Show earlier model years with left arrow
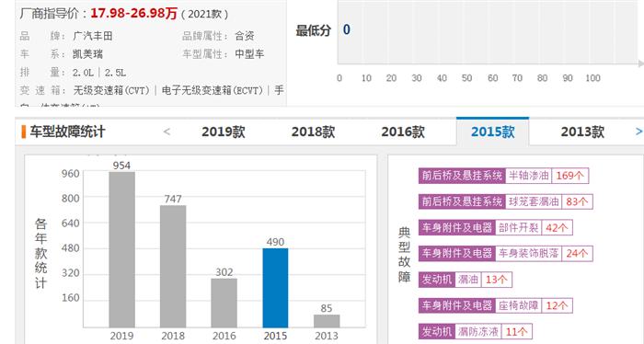This screenshot has height=344, width=644. coord(167,132)
